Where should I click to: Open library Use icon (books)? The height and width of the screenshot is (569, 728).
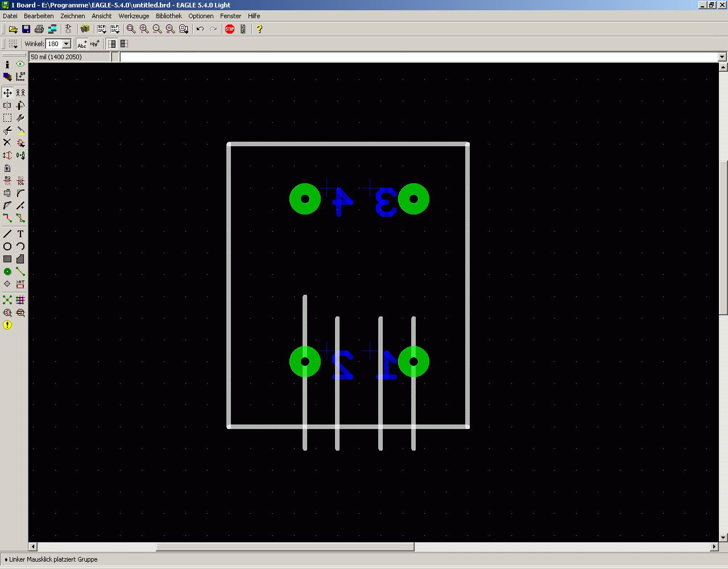pos(85,29)
